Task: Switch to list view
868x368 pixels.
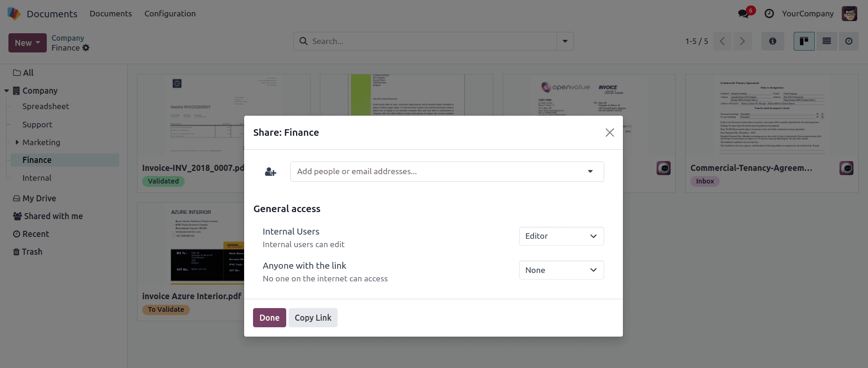Action: 826,41
